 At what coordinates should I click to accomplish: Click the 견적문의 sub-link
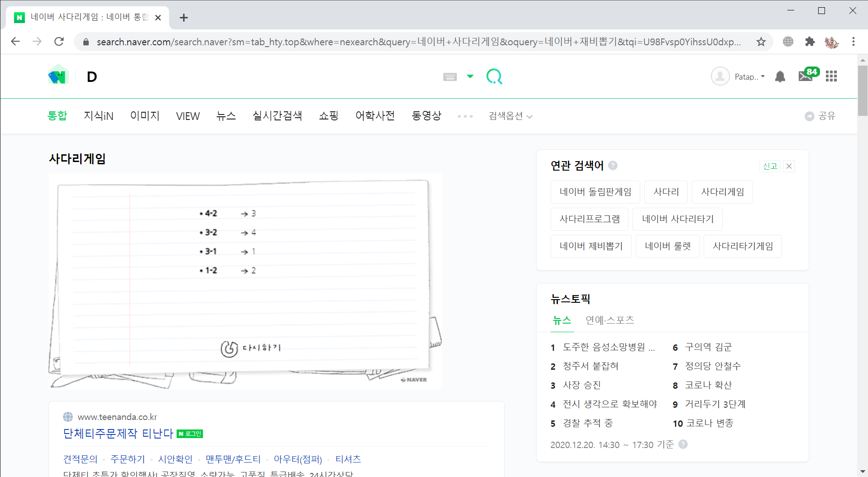point(80,459)
